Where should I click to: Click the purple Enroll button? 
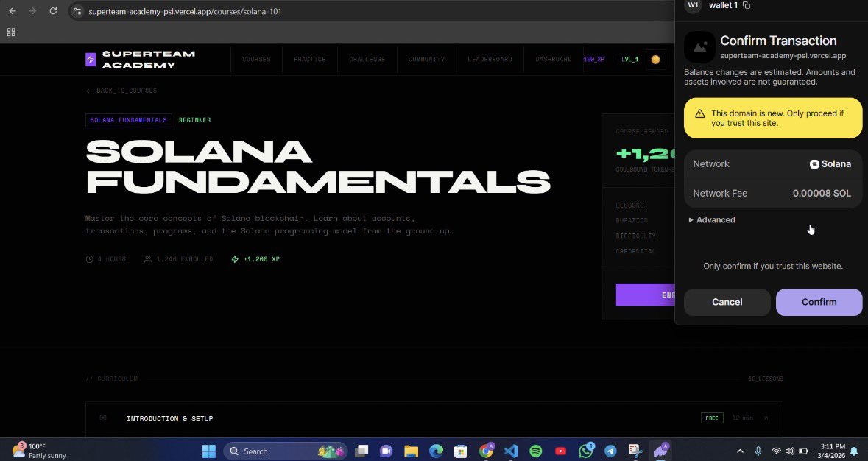pyautogui.click(x=646, y=295)
